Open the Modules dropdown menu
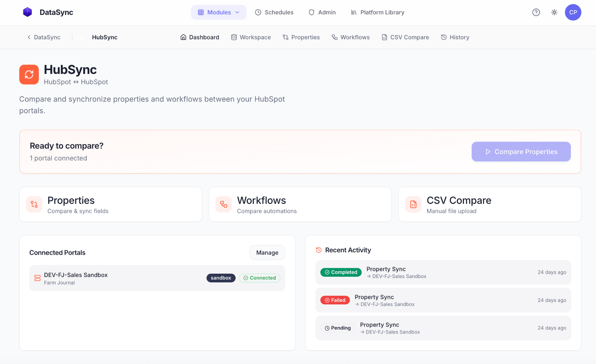 [x=219, y=12]
